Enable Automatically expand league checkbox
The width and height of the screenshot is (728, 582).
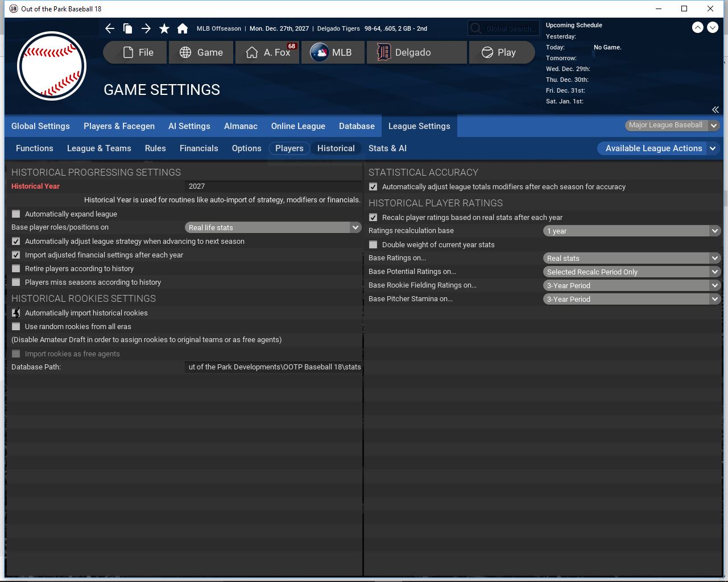16,214
